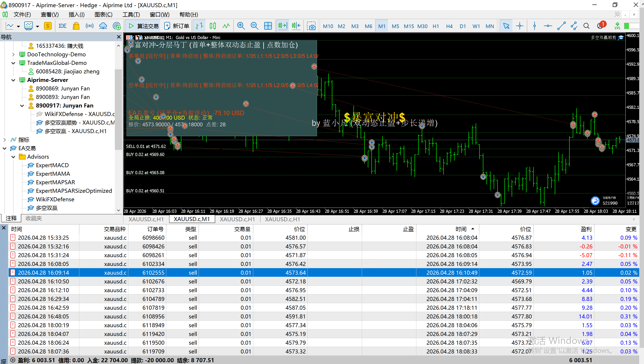Open the 图表(C) menu
Screen dimensions: 644x364
point(103,15)
